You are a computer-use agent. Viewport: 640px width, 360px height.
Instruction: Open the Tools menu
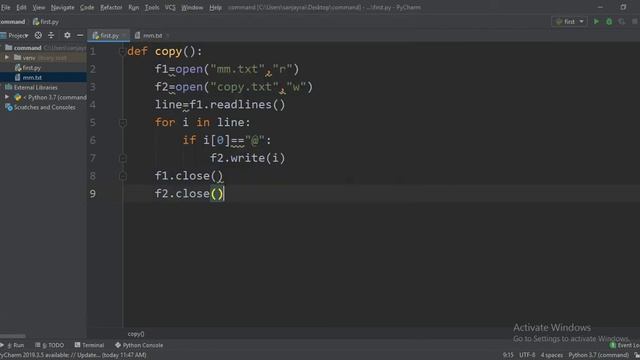152,7
